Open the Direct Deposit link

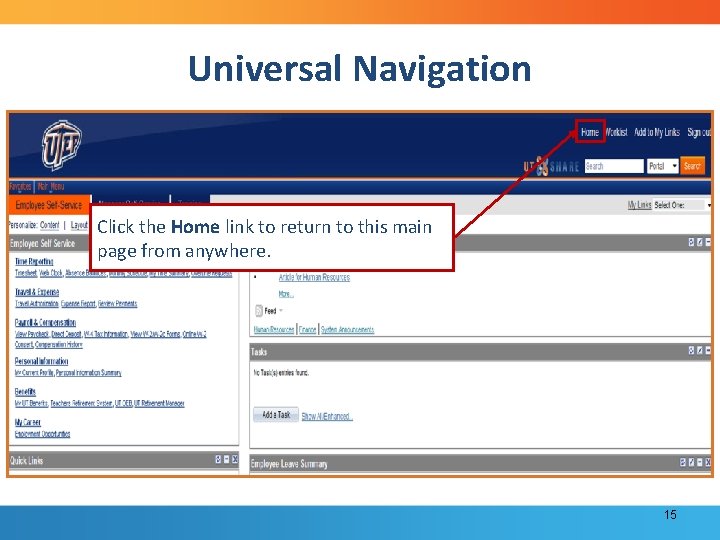click(x=66, y=334)
